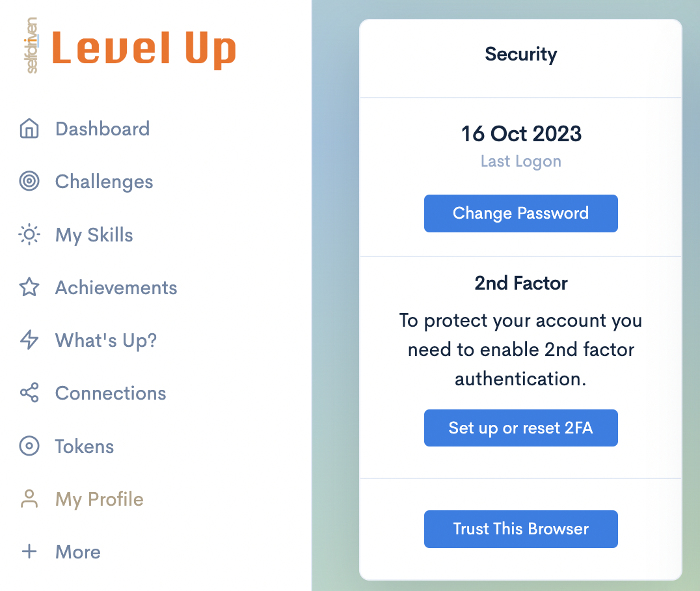Screen dimensions: 700x591
Task: Go to the Challenges page
Action: [x=104, y=182]
